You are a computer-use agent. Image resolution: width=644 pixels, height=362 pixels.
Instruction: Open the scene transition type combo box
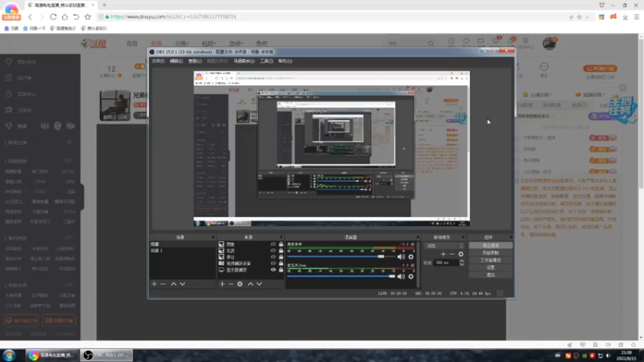(x=445, y=246)
